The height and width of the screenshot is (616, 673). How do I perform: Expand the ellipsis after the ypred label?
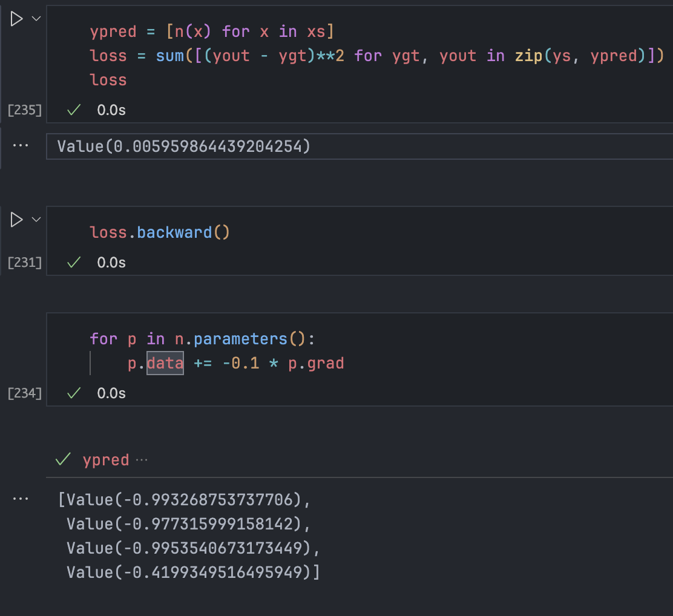[x=142, y=460]
